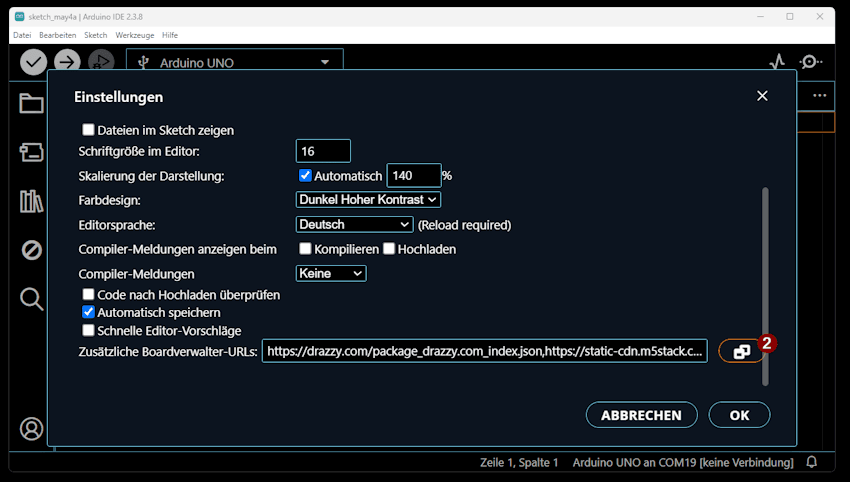Check 'Code nach Hochladen überprüfen'

[88, 294]
